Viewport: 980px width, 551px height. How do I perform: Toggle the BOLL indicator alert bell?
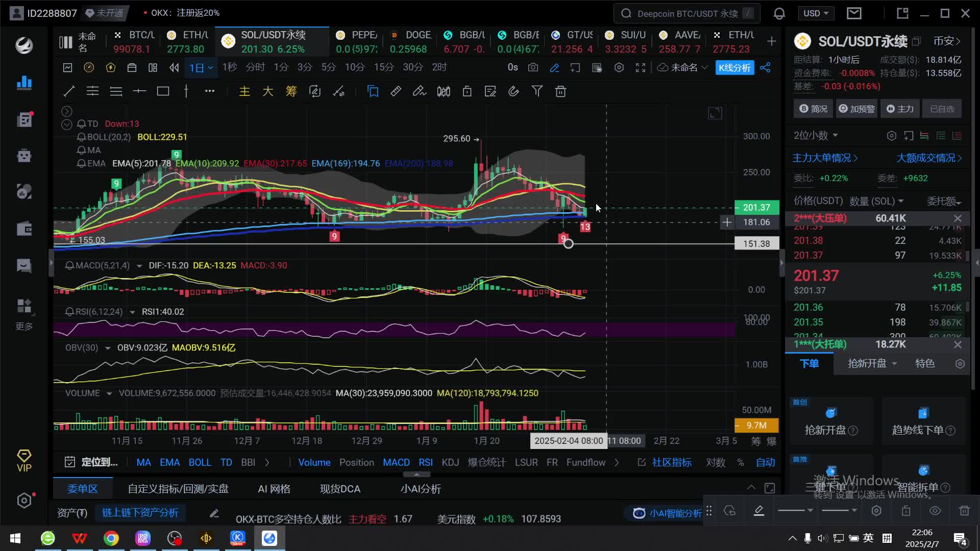click(x=81, y=137)
